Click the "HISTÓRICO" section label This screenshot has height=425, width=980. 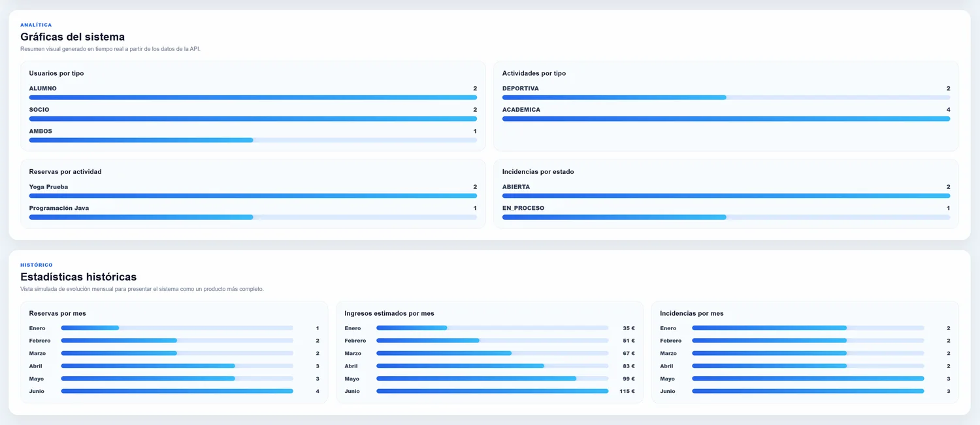(37, 265)
